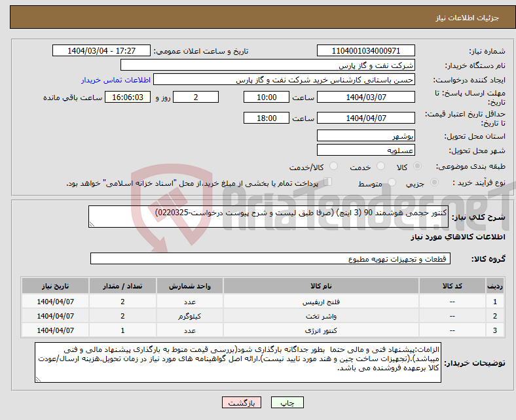516x420 pixels.
Task: Click the ردیف column header
Action: coord(495,286)
